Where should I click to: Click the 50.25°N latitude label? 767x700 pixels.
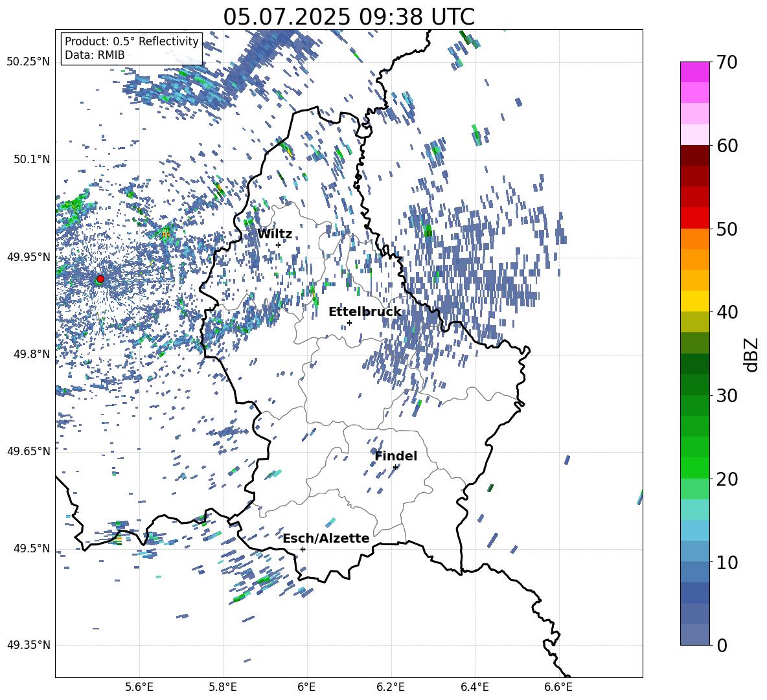29,62
